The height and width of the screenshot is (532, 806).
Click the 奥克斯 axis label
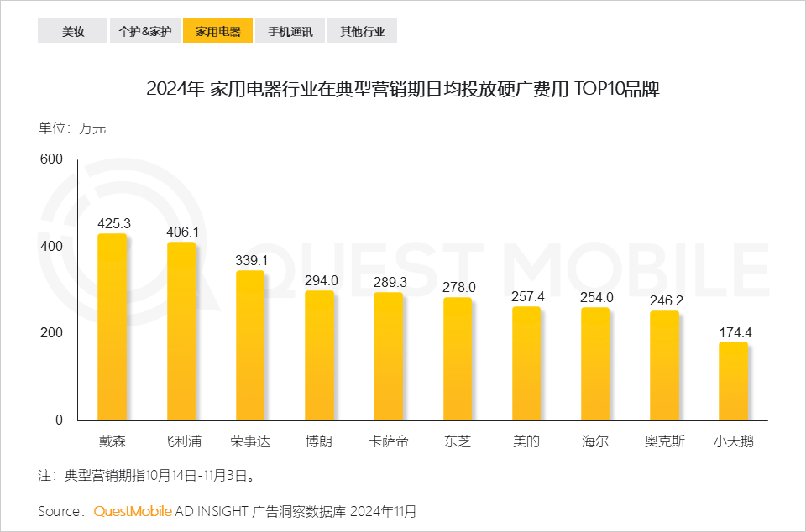665,441
